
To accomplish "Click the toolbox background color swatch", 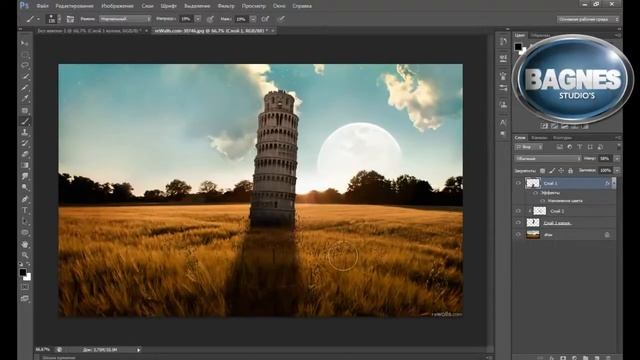I will coord(28,277).
